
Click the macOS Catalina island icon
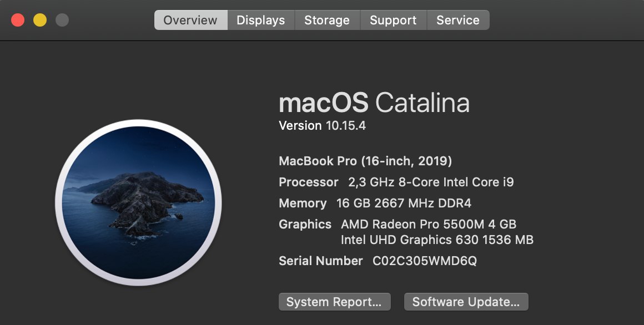(138, 202)
